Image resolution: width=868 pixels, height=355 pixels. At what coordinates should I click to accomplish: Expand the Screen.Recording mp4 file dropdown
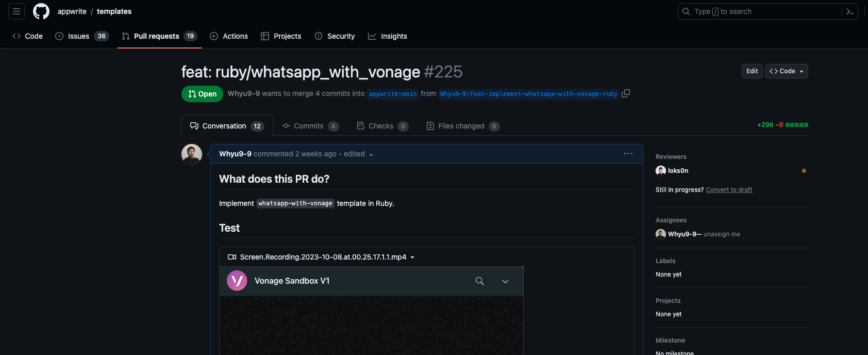412,257
